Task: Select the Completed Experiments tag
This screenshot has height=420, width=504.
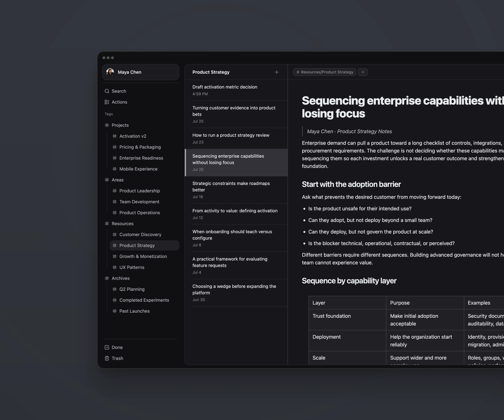Action: pos(145,300)
